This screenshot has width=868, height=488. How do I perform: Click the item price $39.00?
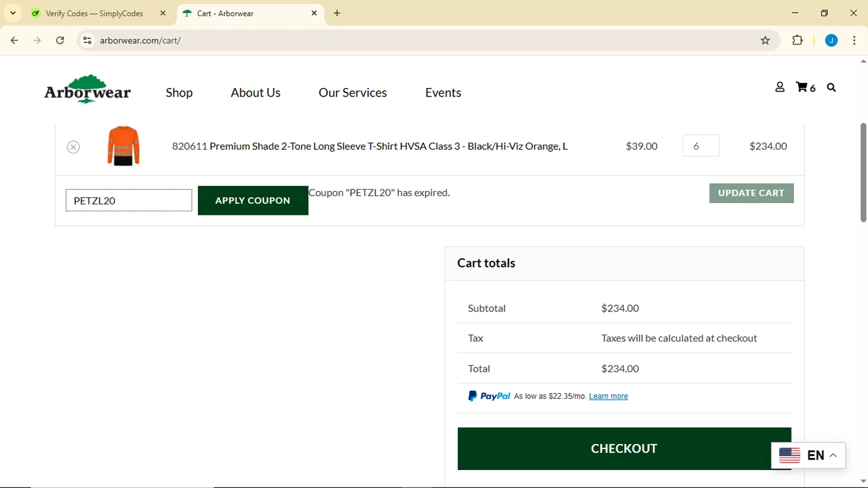[x=642, y=146]
